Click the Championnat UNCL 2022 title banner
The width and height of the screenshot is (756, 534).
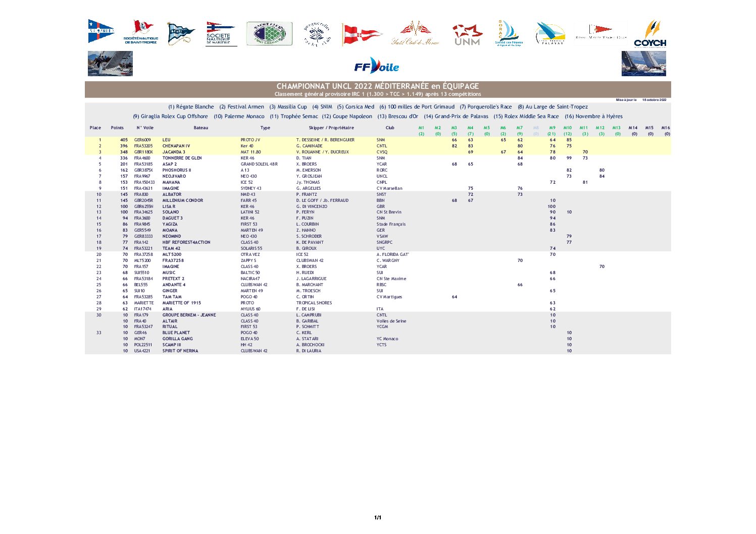[x=378, y=89]
